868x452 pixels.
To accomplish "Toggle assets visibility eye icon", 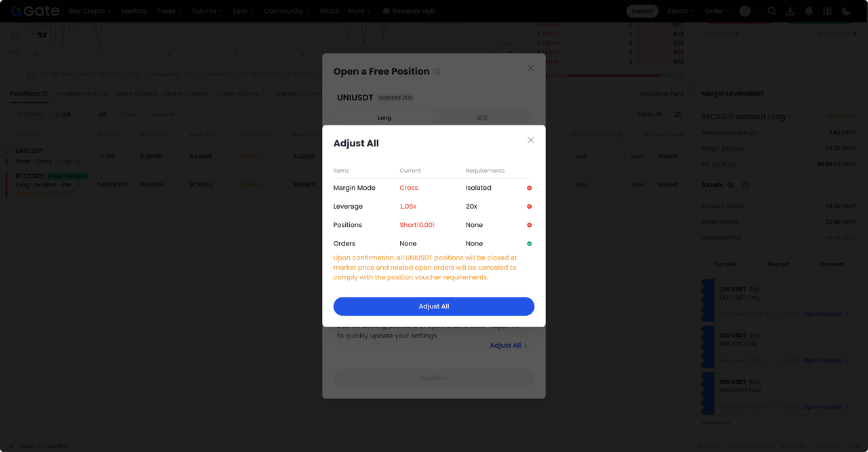I will coord(731,185).
